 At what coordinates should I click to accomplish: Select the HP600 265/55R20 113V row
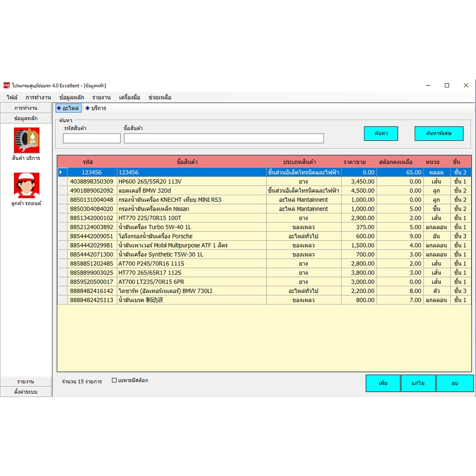coord(264,182)
